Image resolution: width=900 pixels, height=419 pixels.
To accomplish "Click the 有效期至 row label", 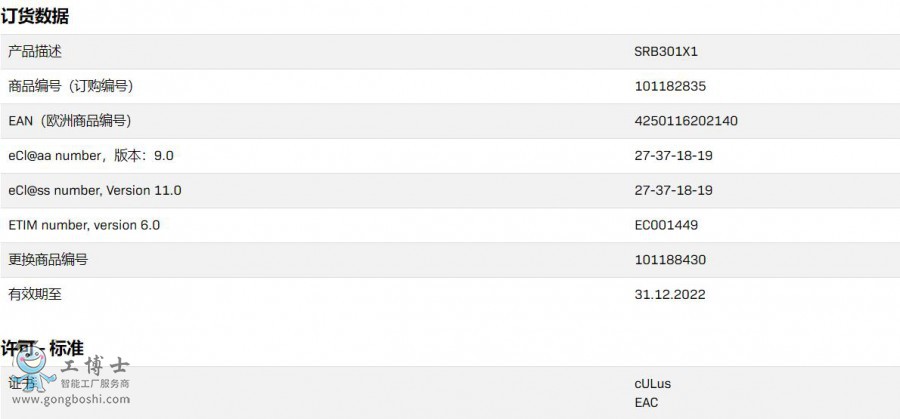I will [35, 294].
